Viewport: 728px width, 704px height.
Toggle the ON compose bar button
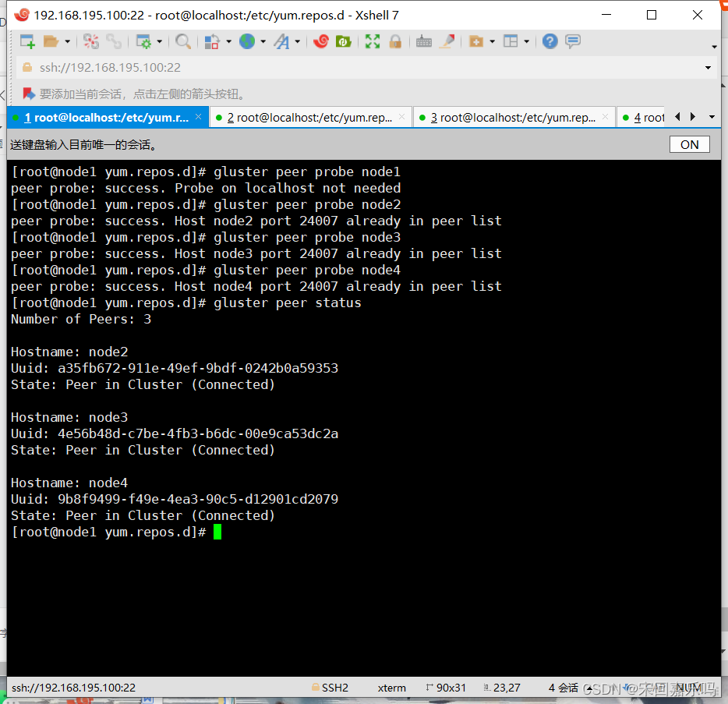click(690, 144)
